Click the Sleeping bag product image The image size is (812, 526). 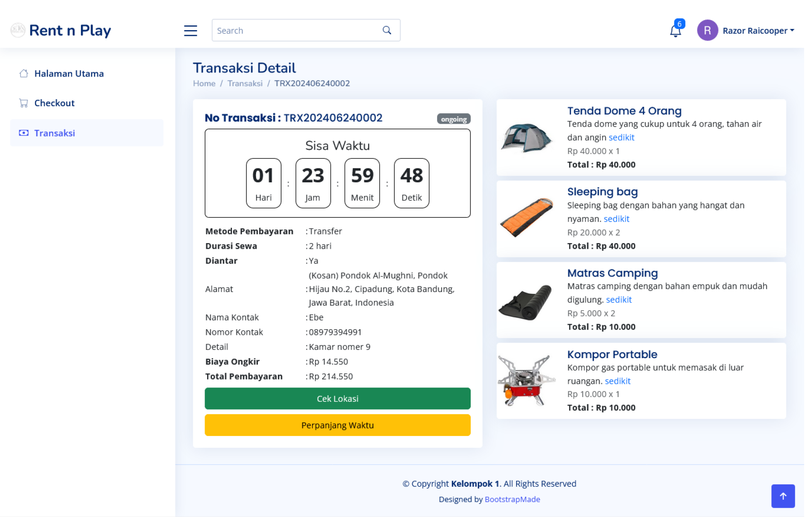527,218
